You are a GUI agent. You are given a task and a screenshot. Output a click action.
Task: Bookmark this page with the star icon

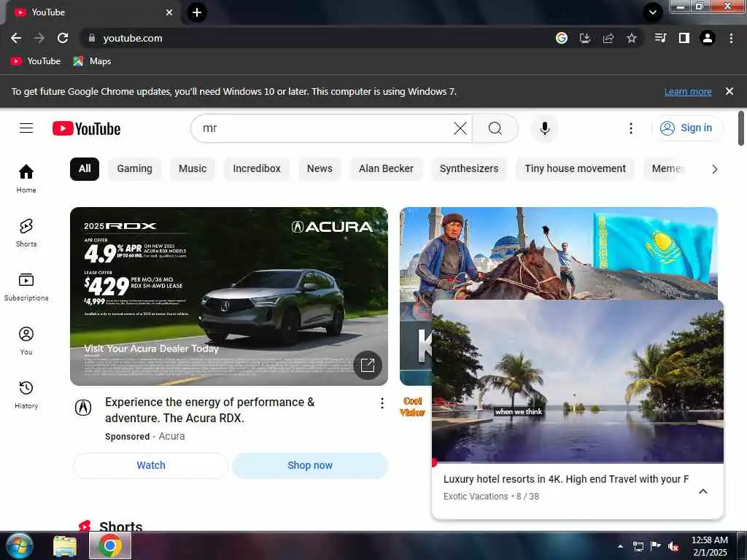click(631, 38)
